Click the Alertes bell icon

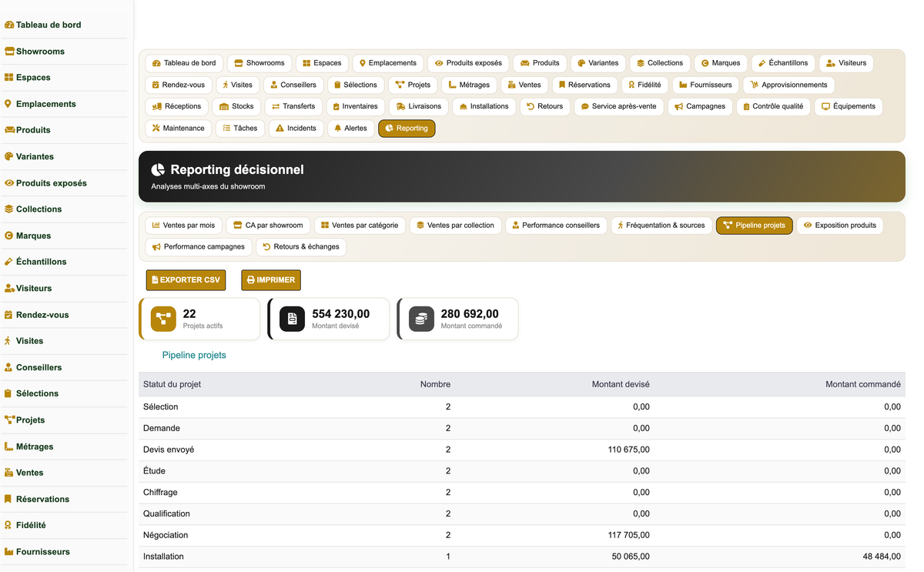pyautogui.click(x=337, y=129)
